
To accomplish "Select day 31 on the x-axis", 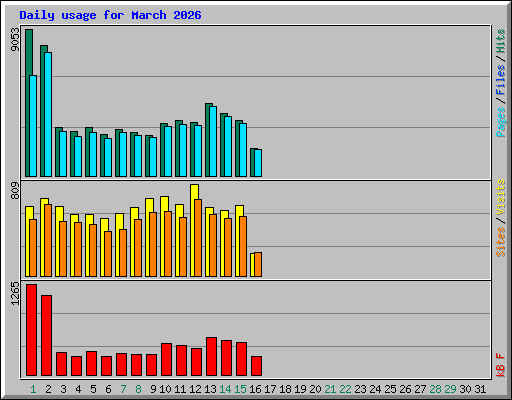I will pos(480,389).
